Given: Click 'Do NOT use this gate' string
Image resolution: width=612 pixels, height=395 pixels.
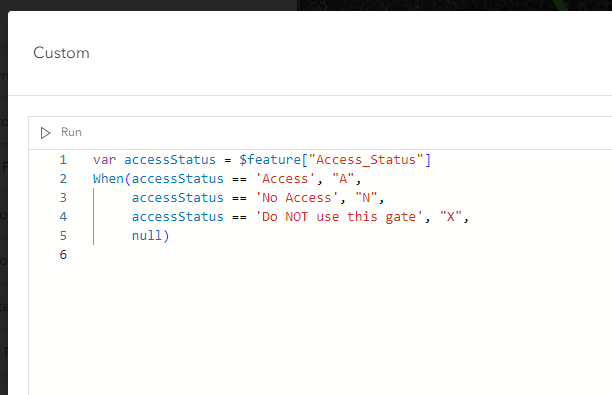Looking at the screenshot, I should point(339,217).
